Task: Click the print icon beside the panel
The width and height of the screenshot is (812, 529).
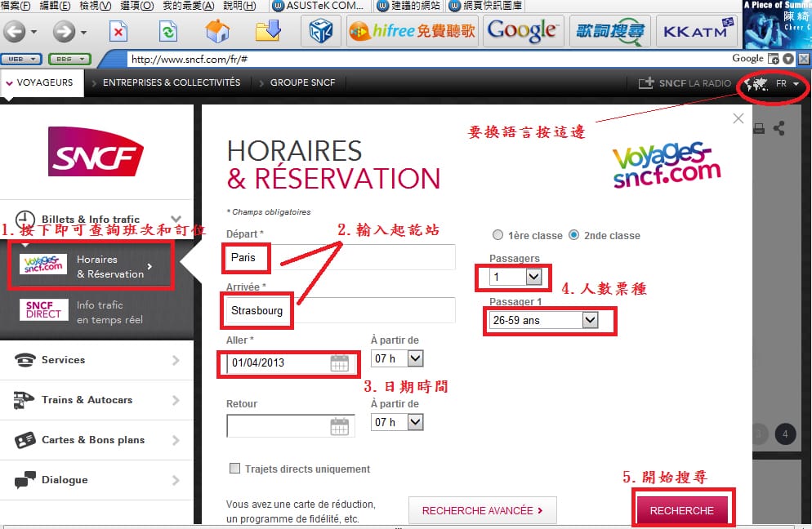Action: pyautogui.click(x=759, y=128)
